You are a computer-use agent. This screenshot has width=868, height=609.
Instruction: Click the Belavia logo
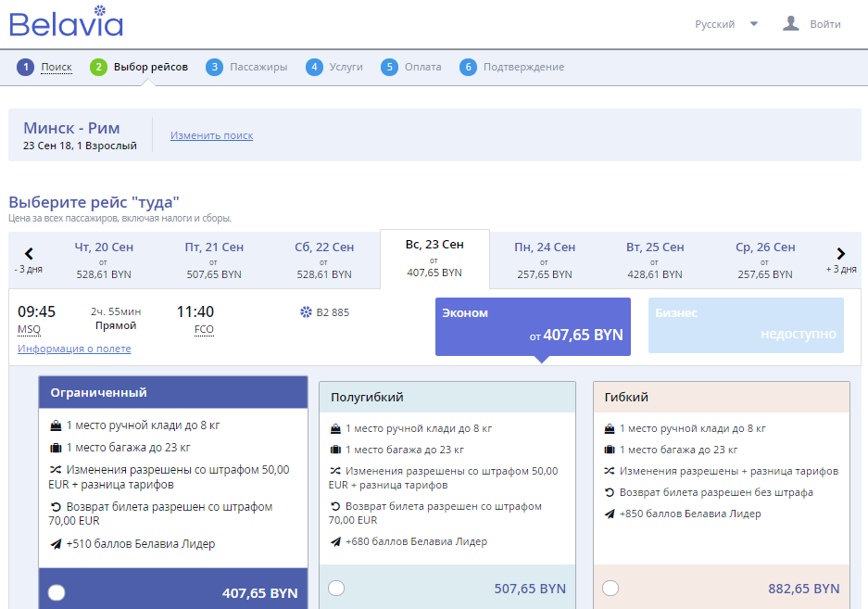pos(66,23)
